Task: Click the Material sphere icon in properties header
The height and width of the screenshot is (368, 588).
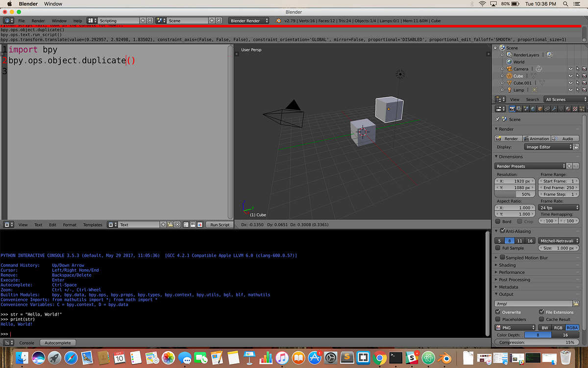Action: [568, 109]
